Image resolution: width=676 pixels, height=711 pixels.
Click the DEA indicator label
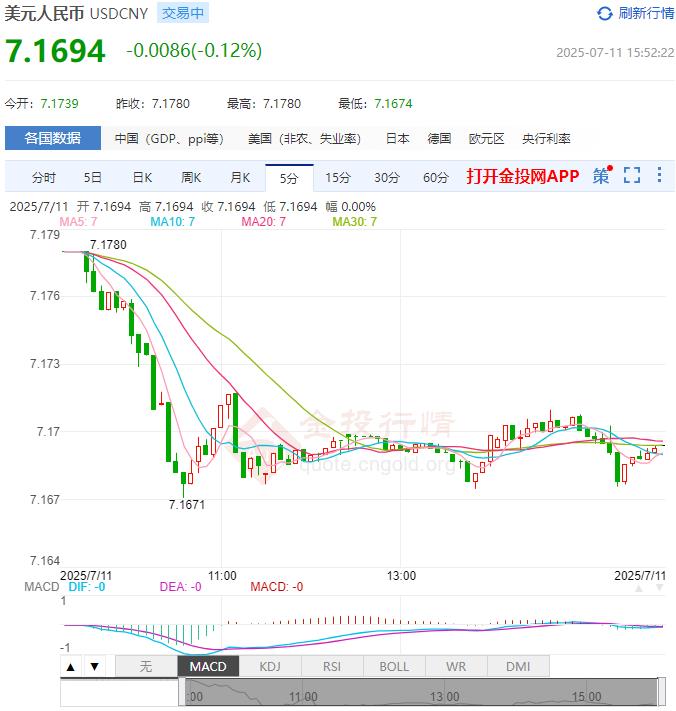[180, 587]
